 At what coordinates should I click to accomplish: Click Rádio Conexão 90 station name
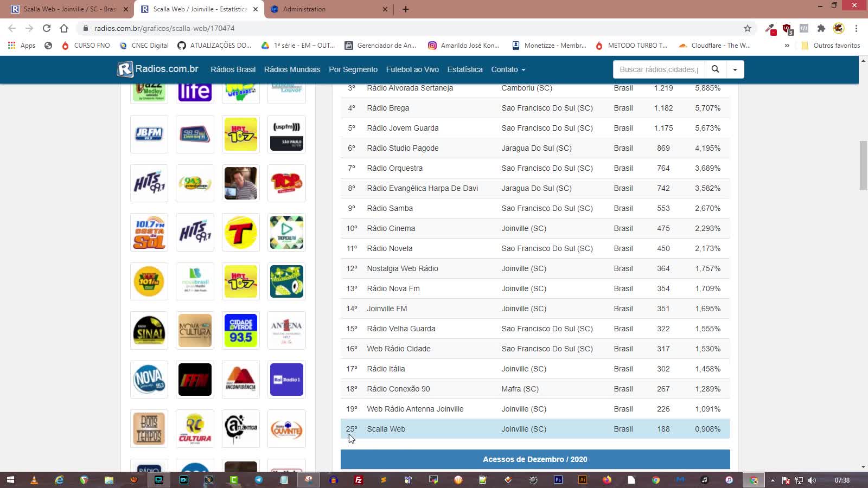point(398,389)
